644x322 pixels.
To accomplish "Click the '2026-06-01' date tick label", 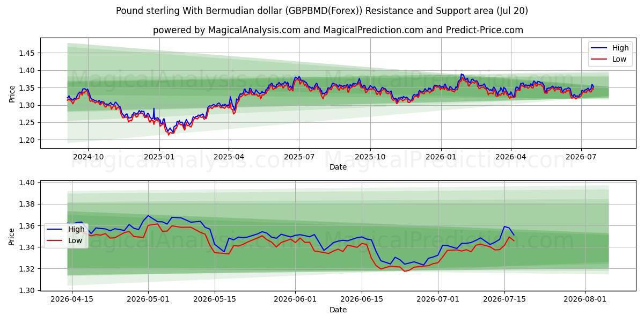I will click(x=296, y=299).
